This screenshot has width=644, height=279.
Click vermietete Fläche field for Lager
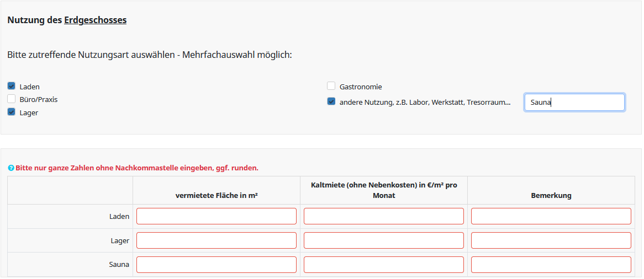click(217, 240)
